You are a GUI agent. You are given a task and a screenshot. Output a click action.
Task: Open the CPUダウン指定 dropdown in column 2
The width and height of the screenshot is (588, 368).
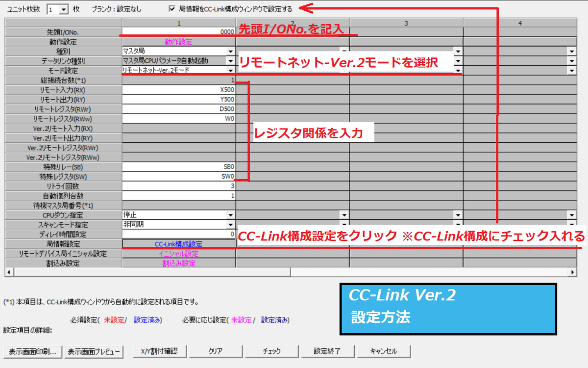pyautogui.click(x=344, y=215)
